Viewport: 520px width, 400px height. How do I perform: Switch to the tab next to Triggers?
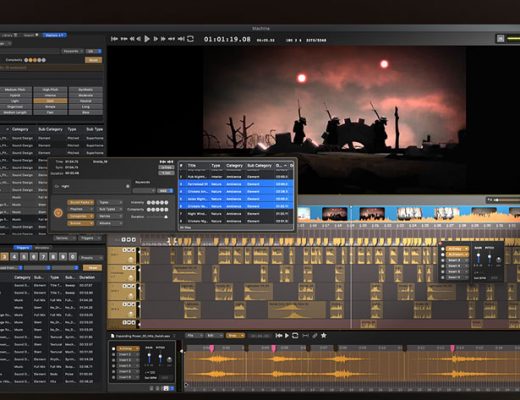tap(42, 248)
